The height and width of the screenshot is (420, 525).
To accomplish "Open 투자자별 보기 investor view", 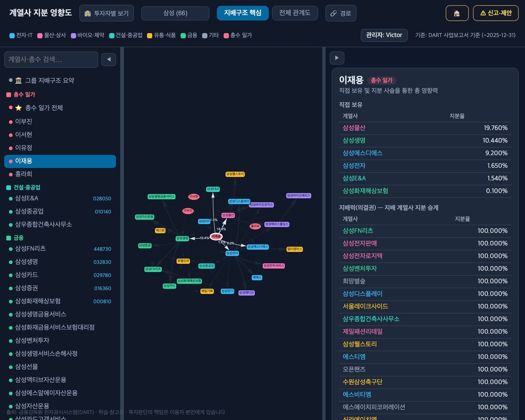I will 106,13.
